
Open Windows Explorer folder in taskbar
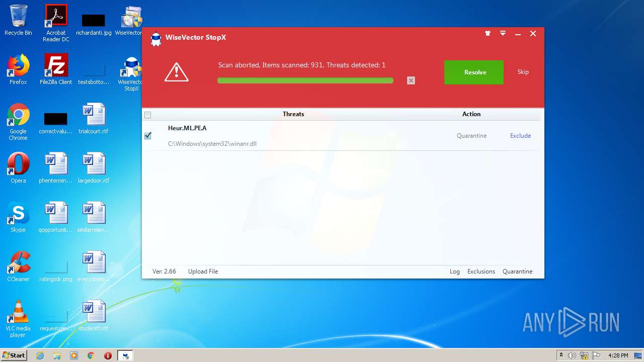point(57,355)
